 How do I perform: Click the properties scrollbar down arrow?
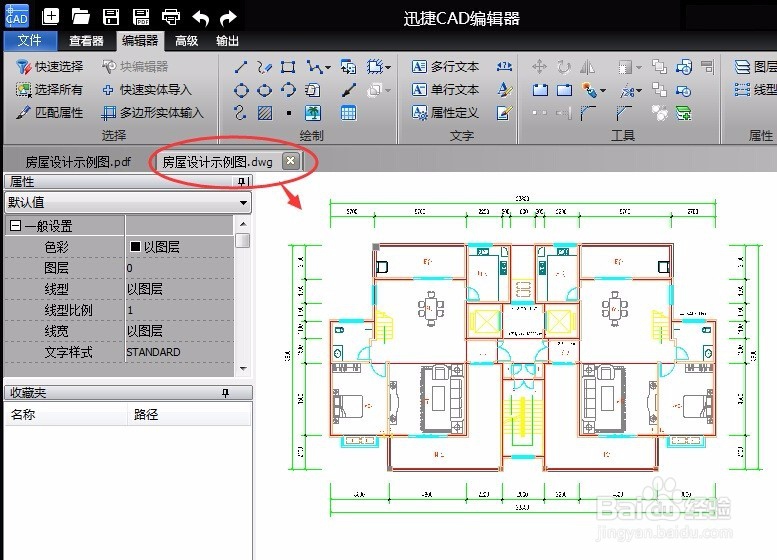click(243, 369)
